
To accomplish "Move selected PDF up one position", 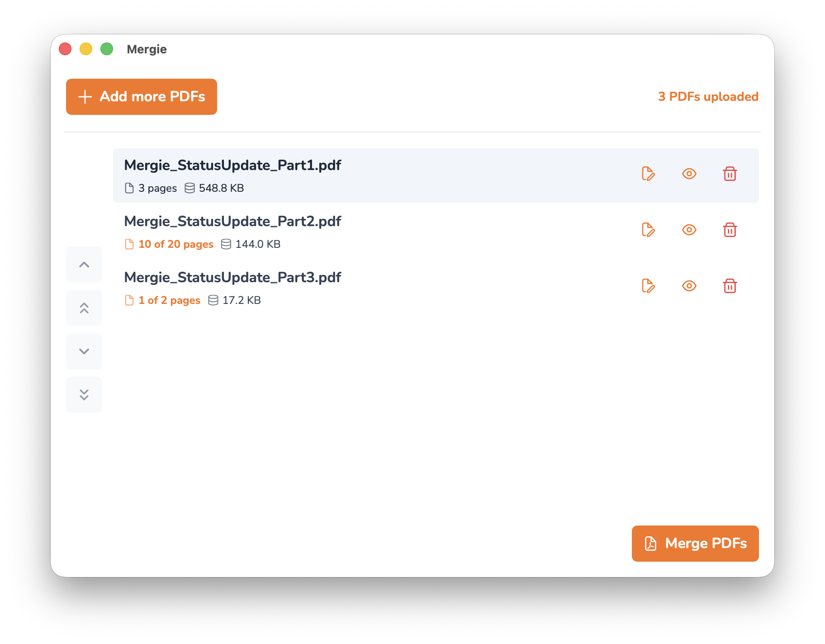I will 84,265.
